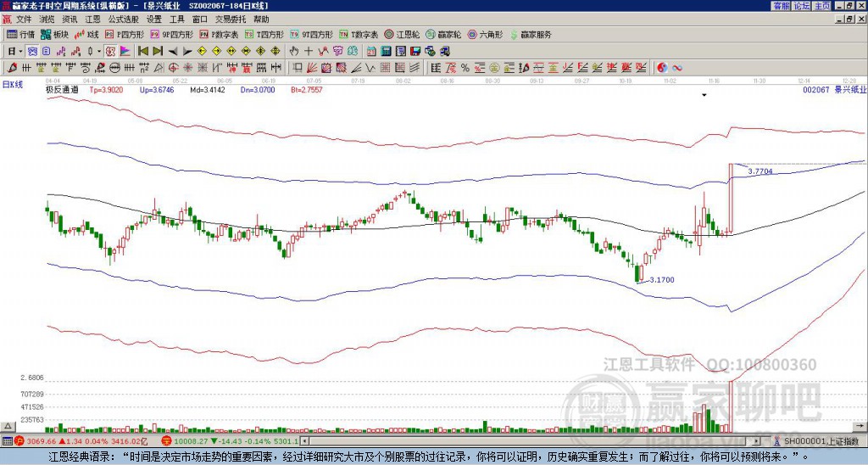Open the 江恩 menu

[x=92, y=20]
